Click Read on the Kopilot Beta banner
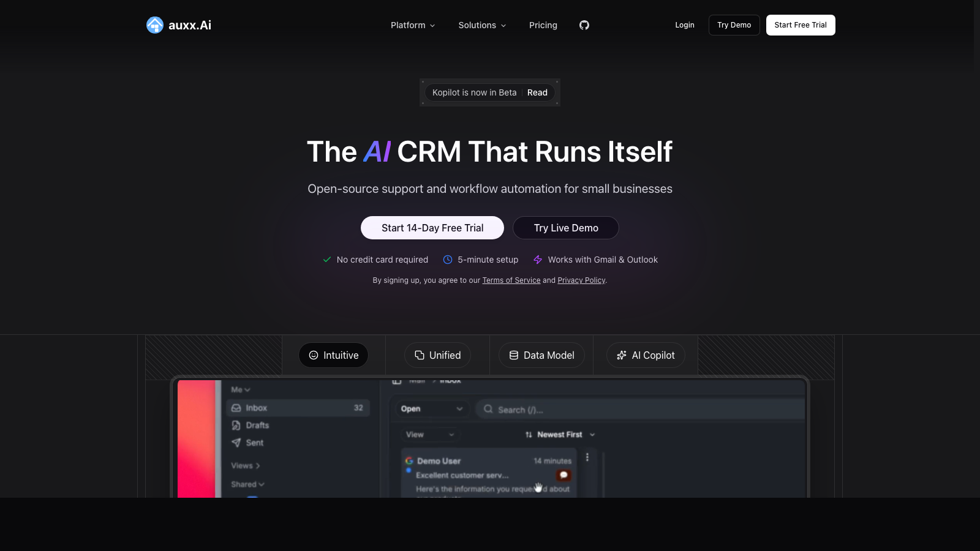Viewport: 980px width, 551px height. coord(537,92)
